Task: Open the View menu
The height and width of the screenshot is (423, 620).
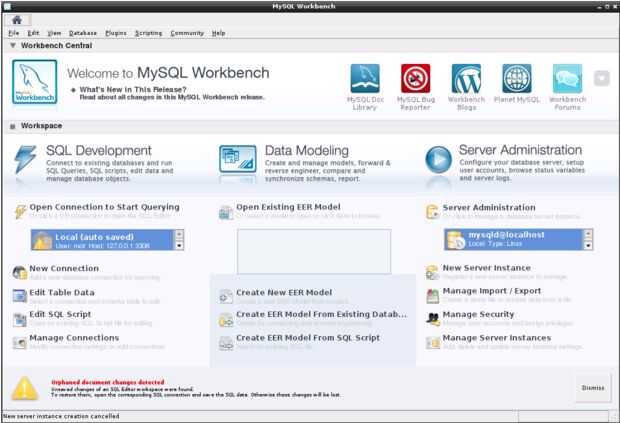Action: [54, 33]
